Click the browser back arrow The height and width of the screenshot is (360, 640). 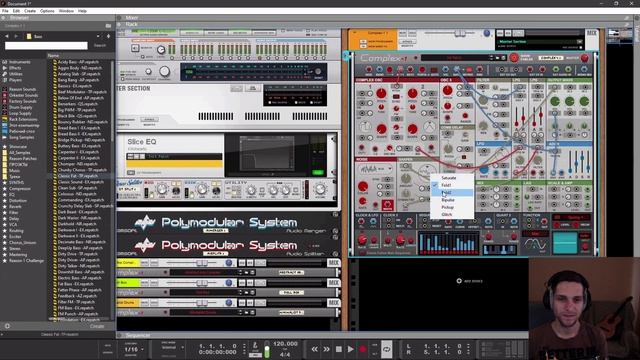click(7, 36)
